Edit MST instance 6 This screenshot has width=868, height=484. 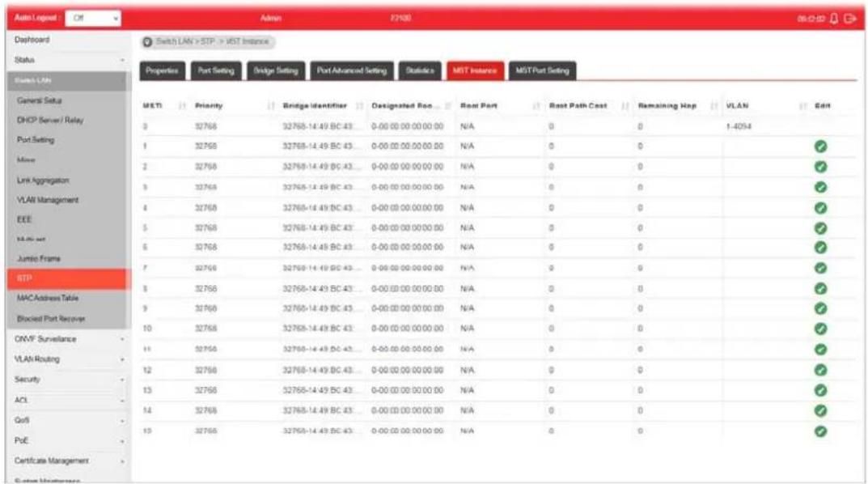pos(820,247)
